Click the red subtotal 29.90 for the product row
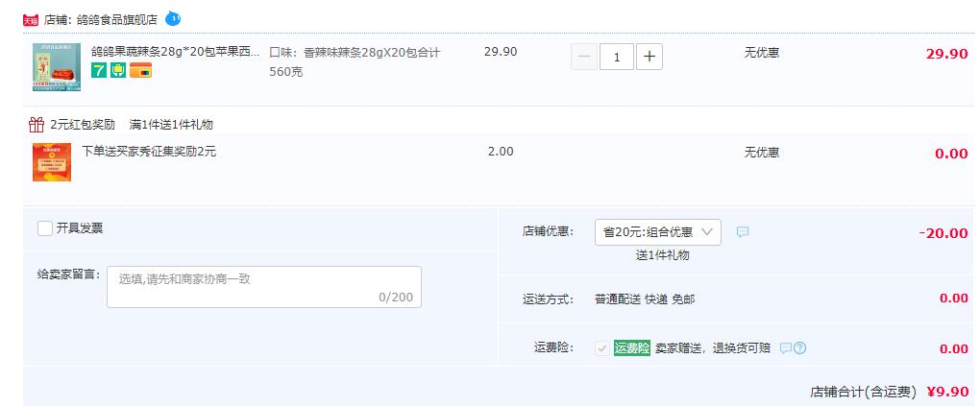980x406 pixels. pyautogui.click(x=947, y=54)
